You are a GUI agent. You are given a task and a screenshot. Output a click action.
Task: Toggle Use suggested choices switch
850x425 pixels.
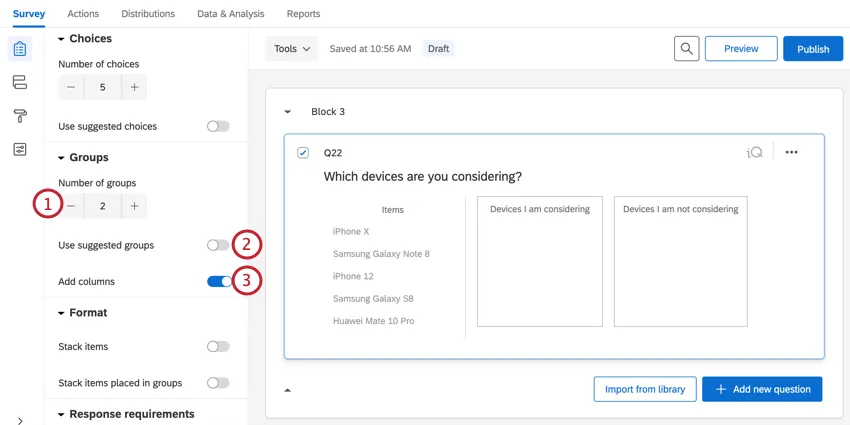218,127
